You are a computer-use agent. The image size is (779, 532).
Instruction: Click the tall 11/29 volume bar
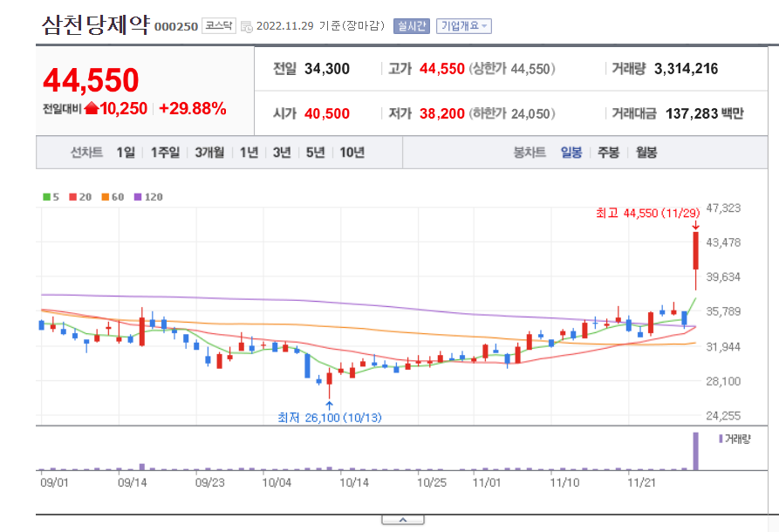click(x=695, y=451)
